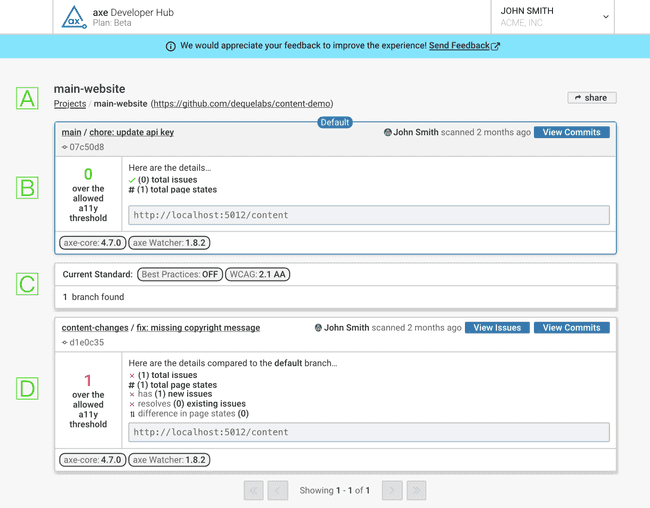Screen dimensions: 650x508
Task: Navigate to Projects breadcrumb
Action: coord(70,104)
